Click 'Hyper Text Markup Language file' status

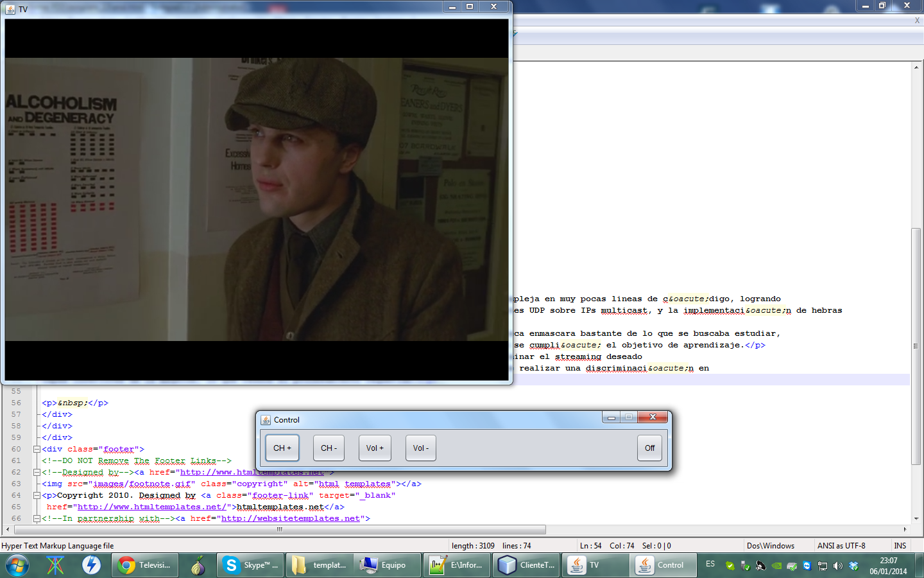pos(58,546)
